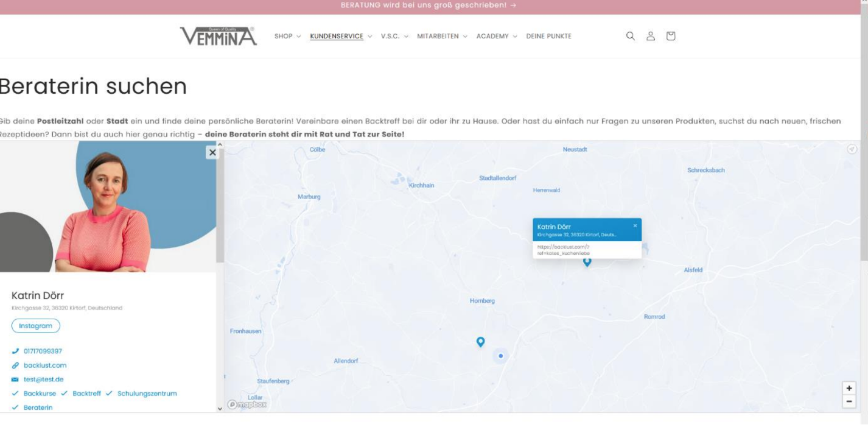Click the Instagram button for Katrin Dörr
868x427 pixels.
coord(36,326)
